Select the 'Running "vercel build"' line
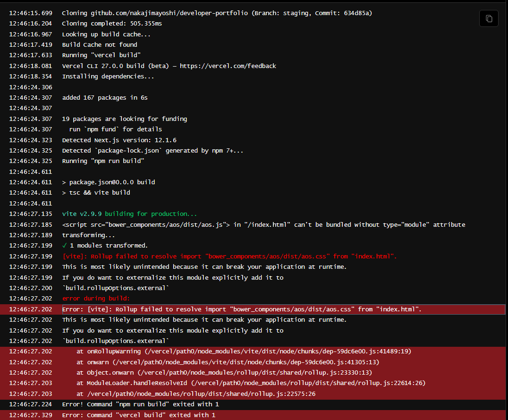The height and width of the screenshot is (420, 508). pyautogui.click(x=102, y=55)
